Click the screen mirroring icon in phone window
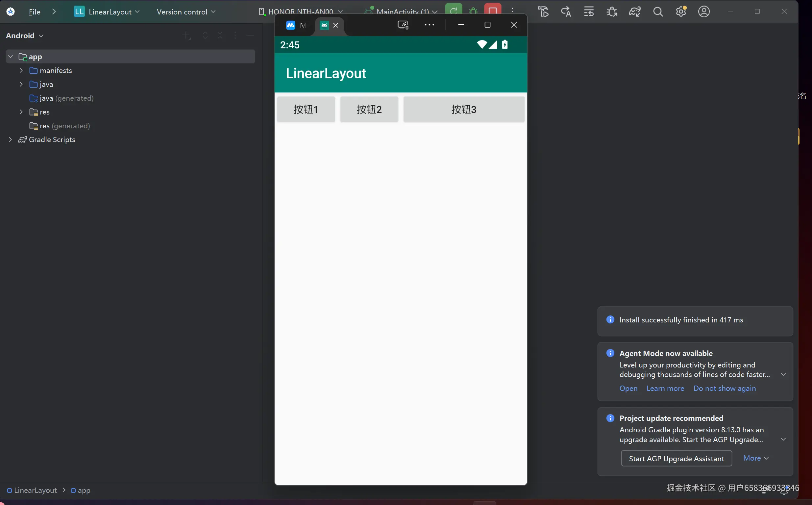 coord(403,25)
